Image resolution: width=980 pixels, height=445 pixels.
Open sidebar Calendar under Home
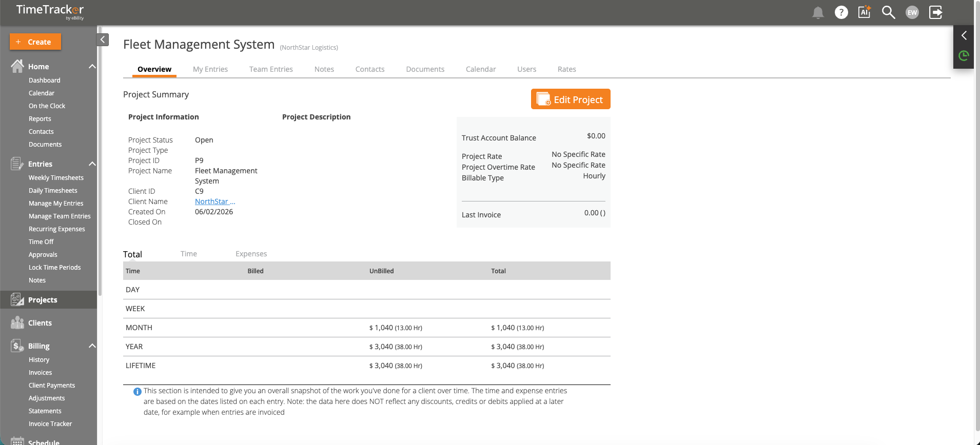42,93
